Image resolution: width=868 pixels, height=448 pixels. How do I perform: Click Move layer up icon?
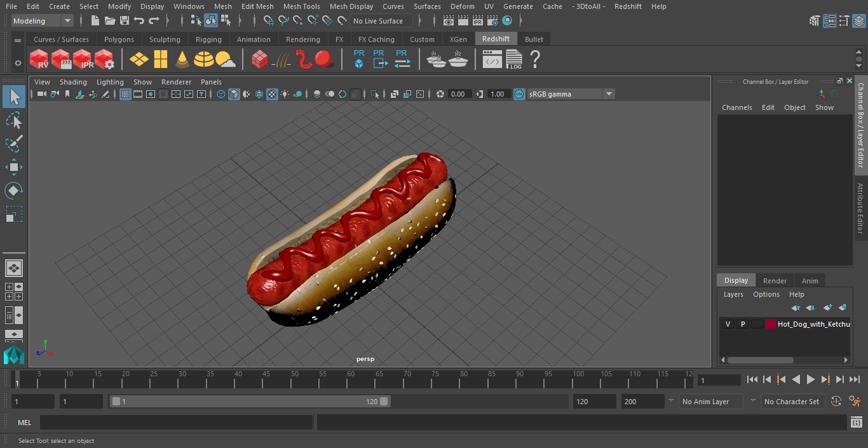click(796, 308)
